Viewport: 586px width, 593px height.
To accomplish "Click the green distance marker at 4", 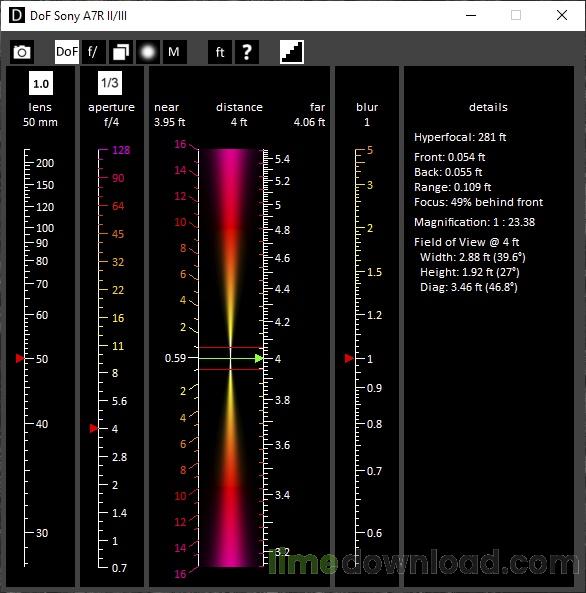I will [258, 358].
